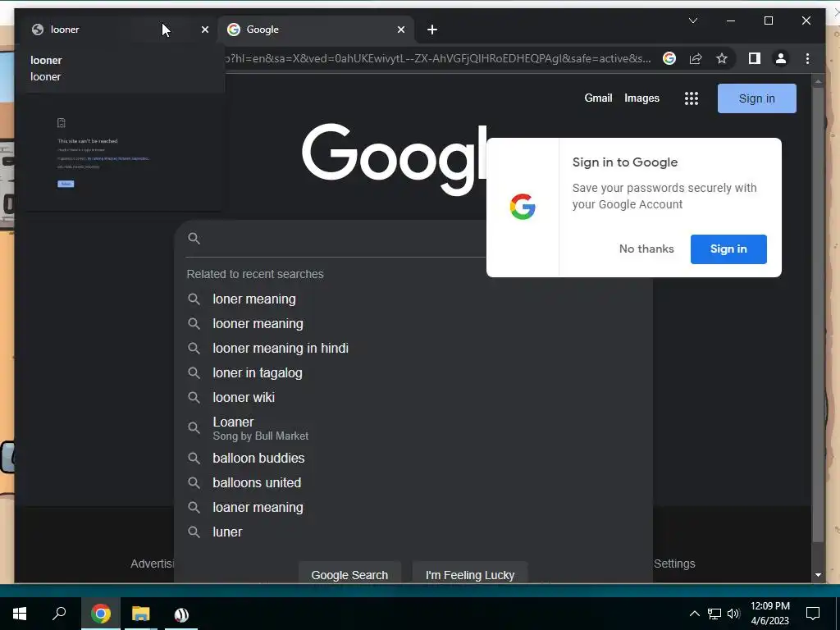840x630 pixels.
Task: Click scrollbar down arrow
Action: pos(818,575)
